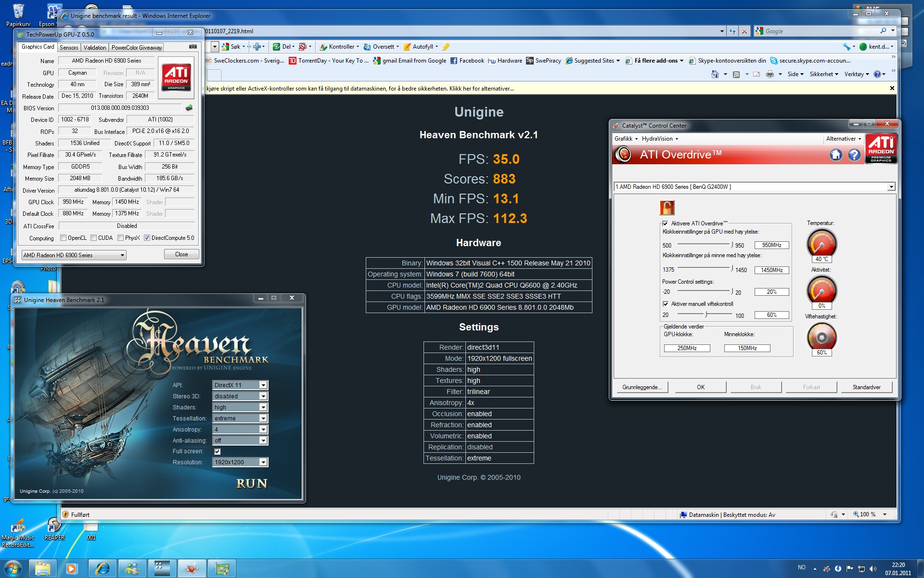Viewport: 924px width, 578px height.
Task: Click the IE home icon
Action: coord(715,74)
